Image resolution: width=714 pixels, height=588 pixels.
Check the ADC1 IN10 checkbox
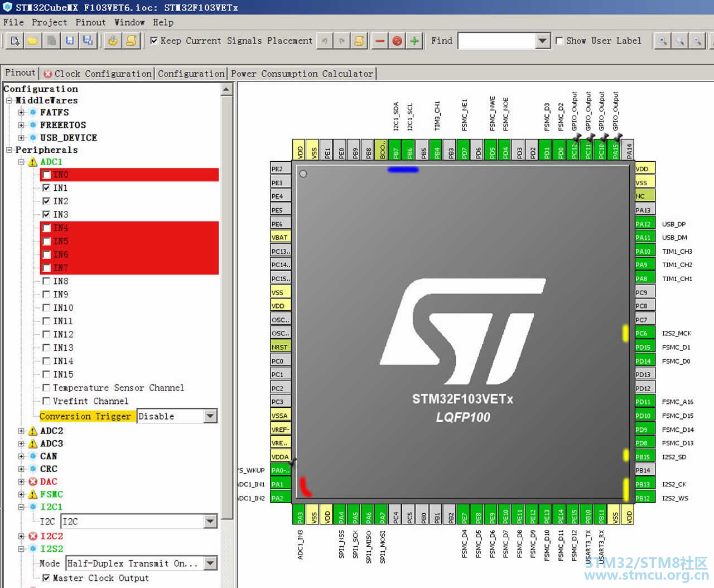pyautogui.click(x=46, y=308)
